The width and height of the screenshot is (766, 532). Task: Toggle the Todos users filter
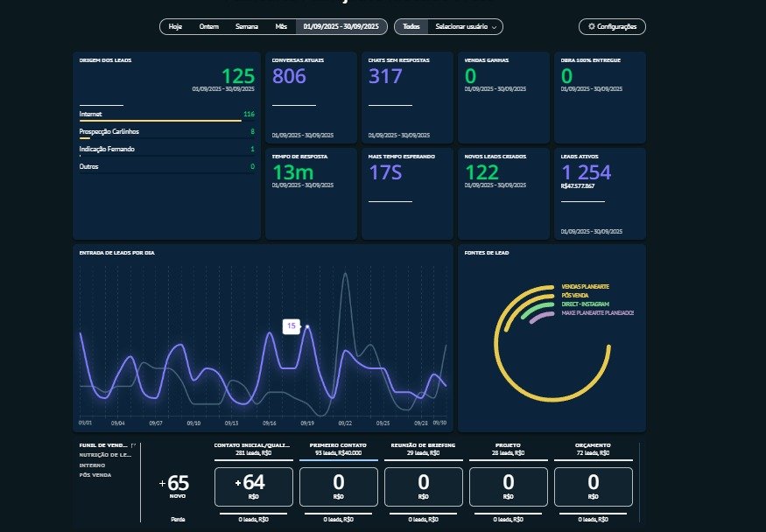tap(411, 27)
